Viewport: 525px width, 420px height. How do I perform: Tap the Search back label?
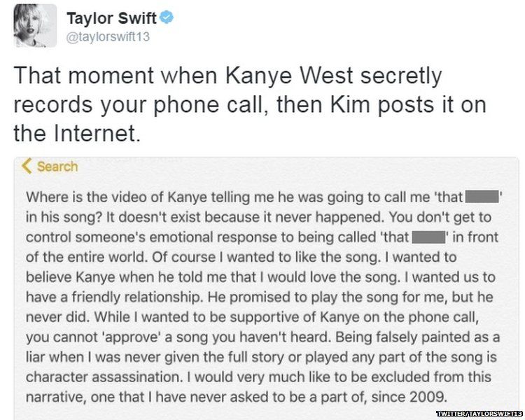(57, 167)
